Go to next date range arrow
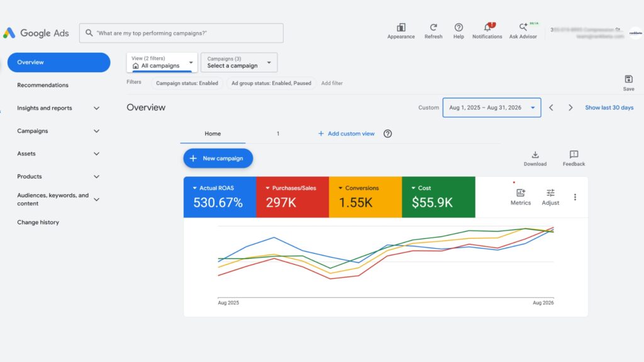Viewport: 644px width, 362px height. click(570, 107)
